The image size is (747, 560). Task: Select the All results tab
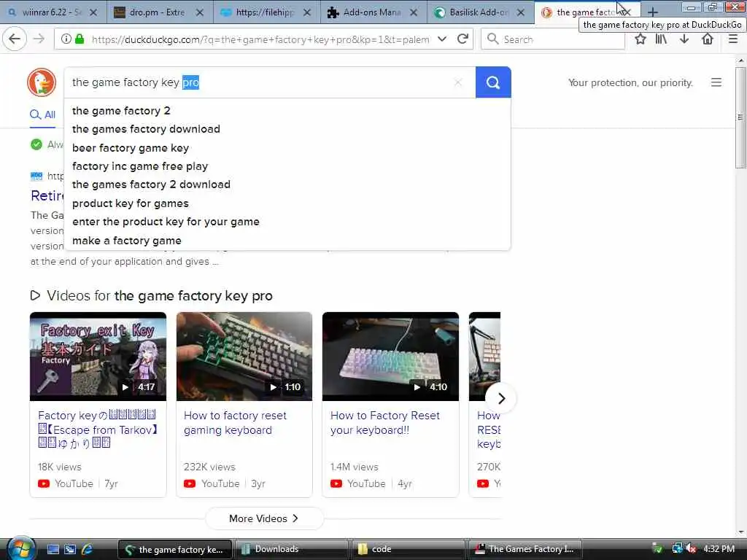[42, 114]
